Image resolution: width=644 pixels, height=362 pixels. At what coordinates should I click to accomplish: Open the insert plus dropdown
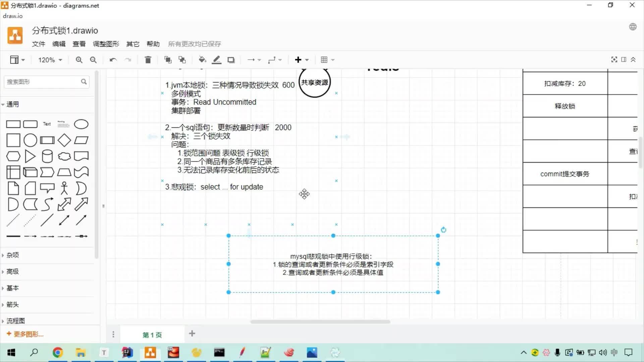coord(302,60)
